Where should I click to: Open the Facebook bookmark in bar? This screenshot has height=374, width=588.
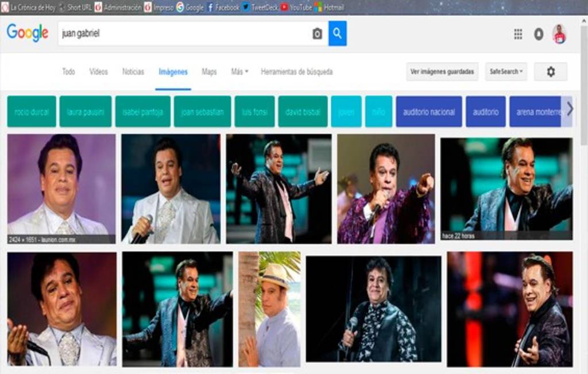point(223,7)
